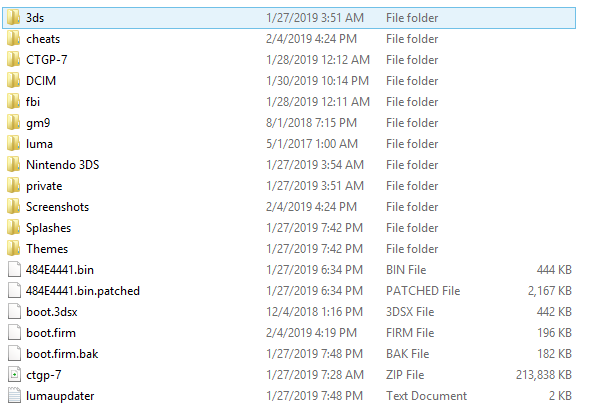
Task: Select the 484E4441.bin file icon
Action: (14, 270)
